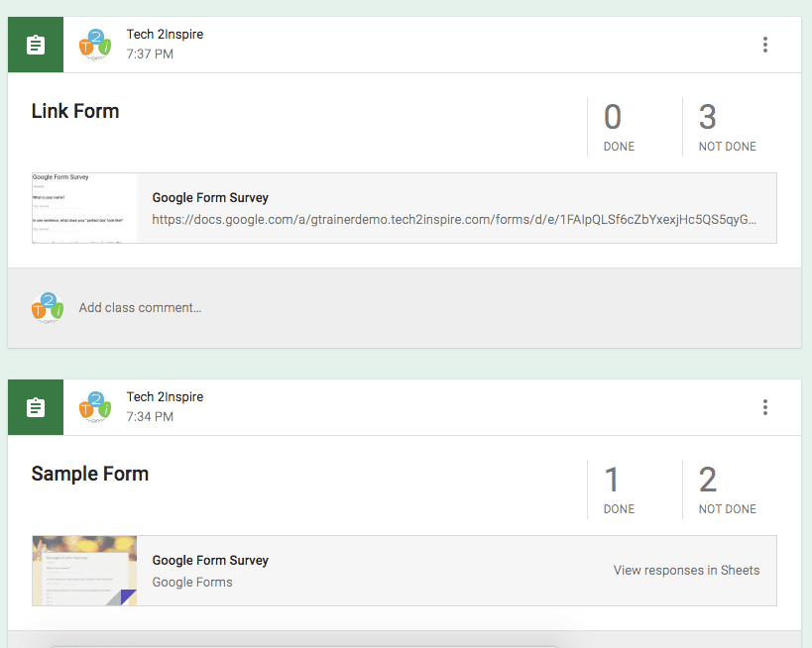Click the 0 DONE counter on Link Form
The width and height of the screenshot is (812, 648).
click(x=618, y=126)
